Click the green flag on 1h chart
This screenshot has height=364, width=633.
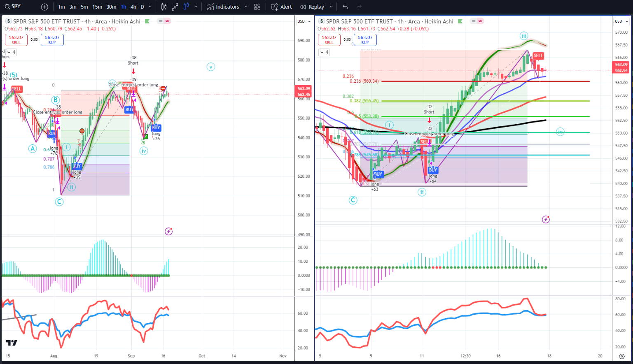click(460, 21)
